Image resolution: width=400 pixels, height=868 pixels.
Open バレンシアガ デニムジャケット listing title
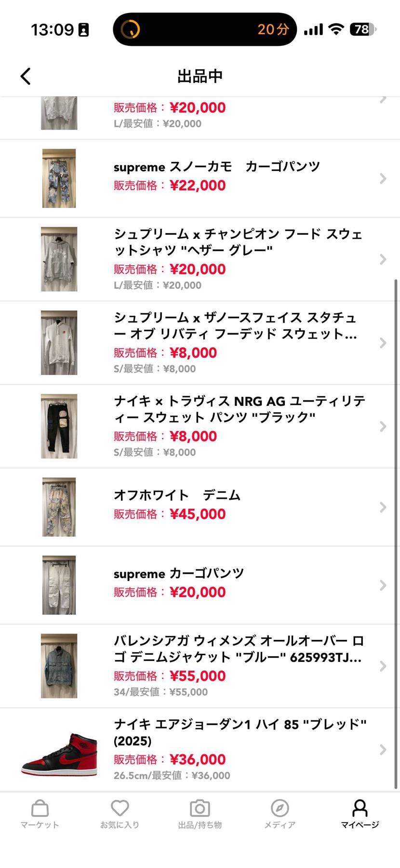tap(238, 648)
